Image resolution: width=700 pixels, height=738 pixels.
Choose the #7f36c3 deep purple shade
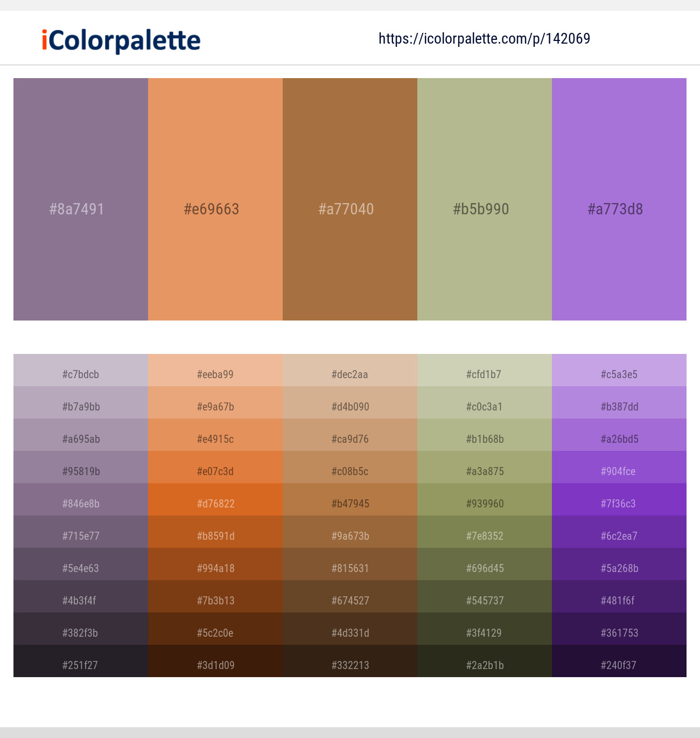coord(619,499)
